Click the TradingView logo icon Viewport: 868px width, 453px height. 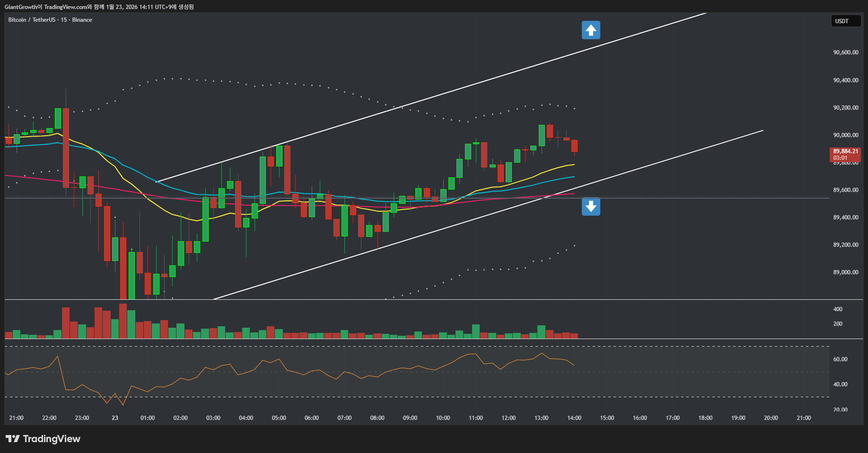(13, 439)
